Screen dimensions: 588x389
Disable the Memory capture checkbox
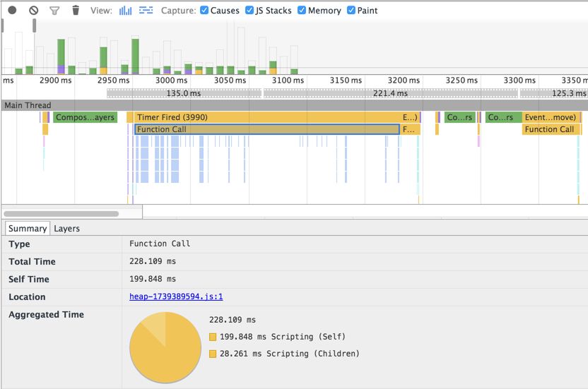[x=302, y=10]
